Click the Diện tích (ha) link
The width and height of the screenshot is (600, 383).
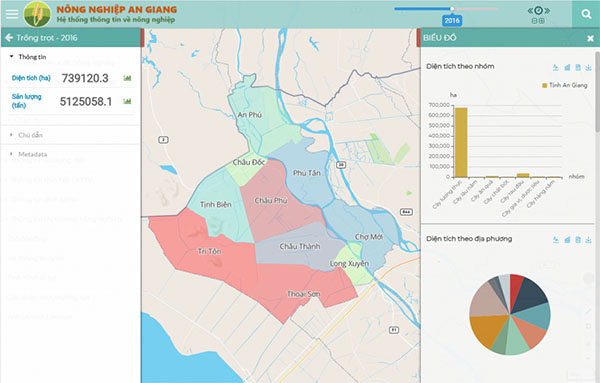pos(31,78)
